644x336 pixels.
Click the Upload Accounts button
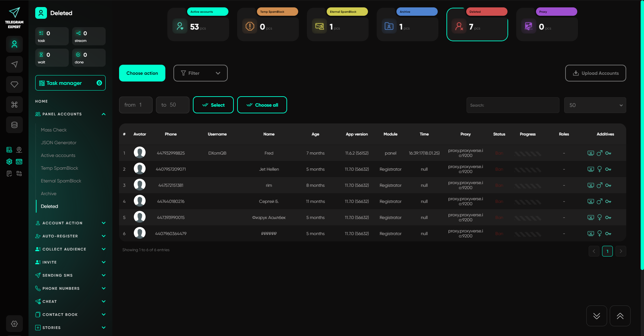[x=595, y=73]
